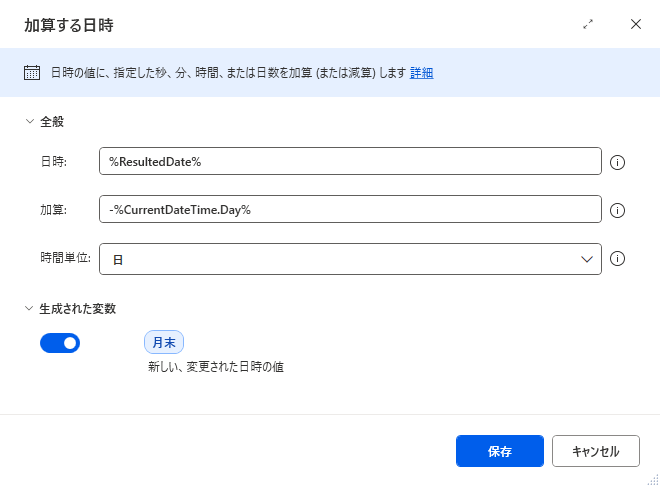Click the 加算: field label
The height and width of the screenshot is (487, 660).
(x=53, y=209)
